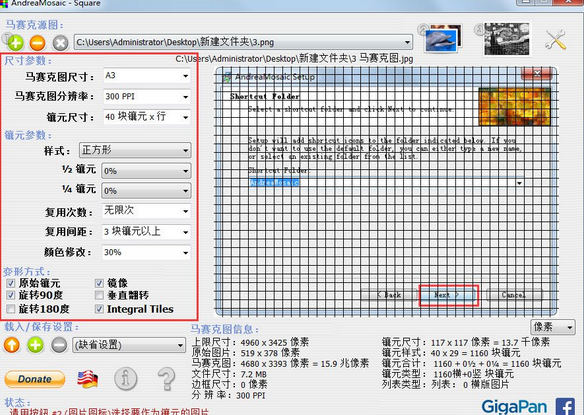Click 镶元样式 40 x 29 value

click(475, 352)
